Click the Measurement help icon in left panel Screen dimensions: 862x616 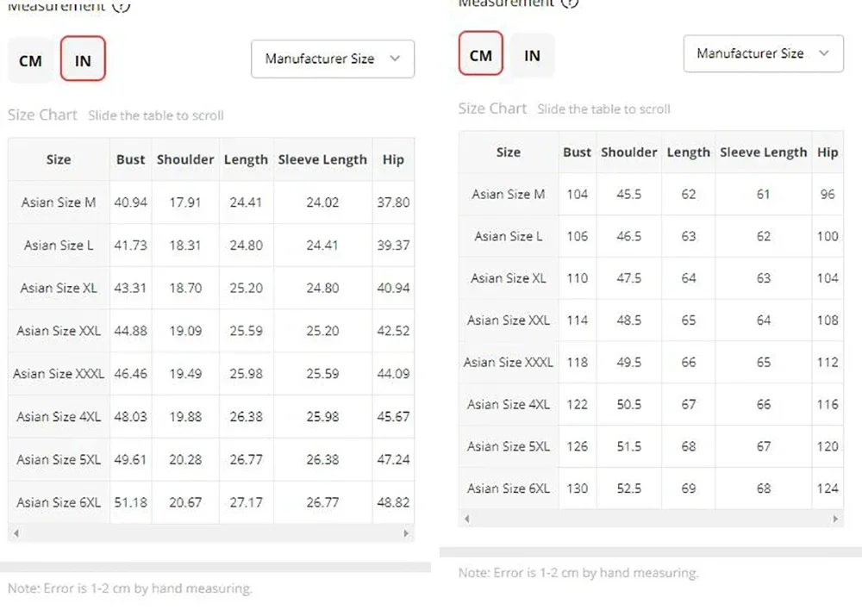pos(121,5)
